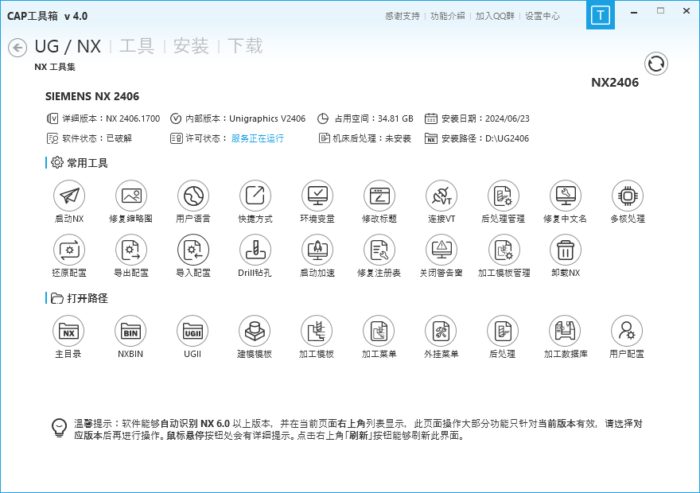This screenshot has width=700, height=493.
Task: Go back with the arrow button
Action: pos(17,48)
